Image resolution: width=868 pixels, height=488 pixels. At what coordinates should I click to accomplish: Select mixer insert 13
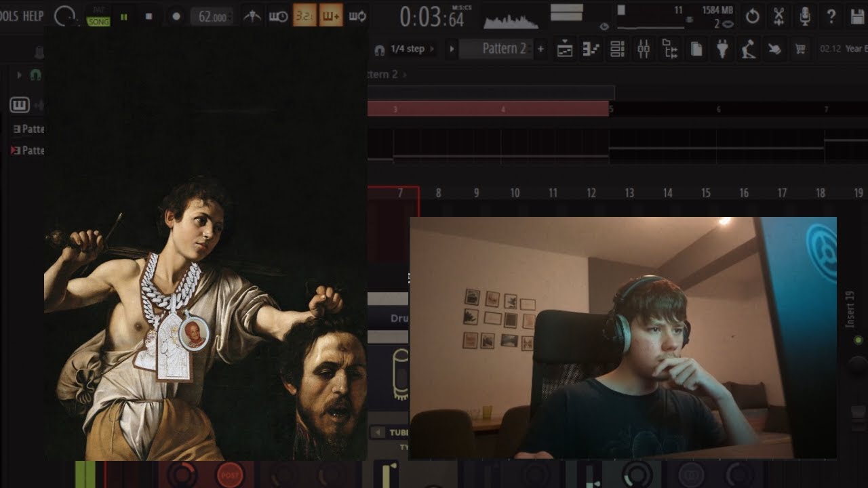tap(629, 194)
